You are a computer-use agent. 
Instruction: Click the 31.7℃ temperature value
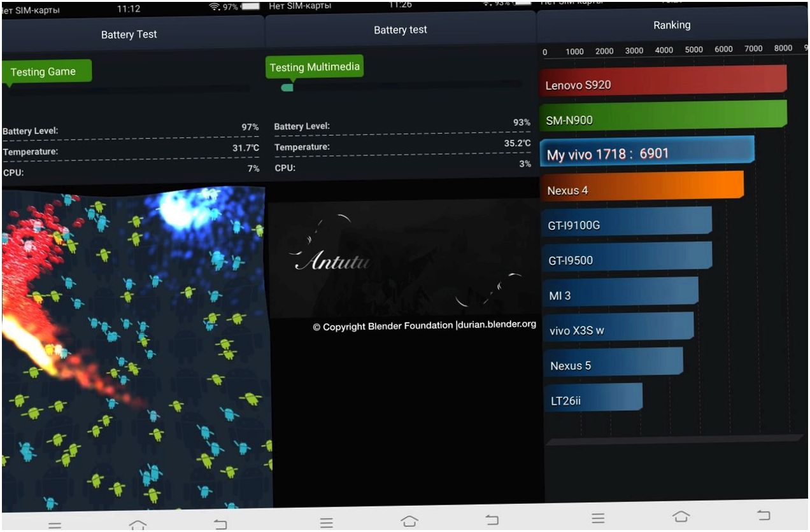246,148
